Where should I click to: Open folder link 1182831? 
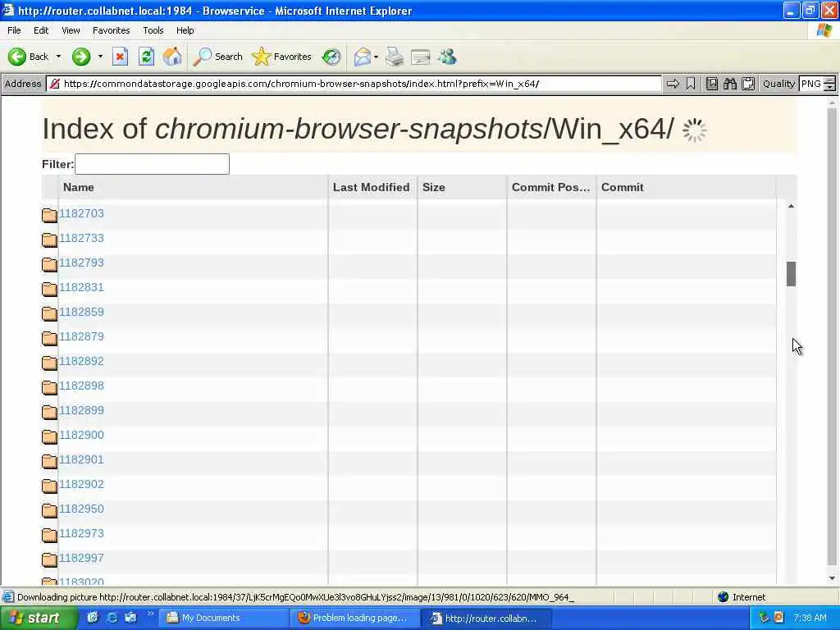[81, 287]
